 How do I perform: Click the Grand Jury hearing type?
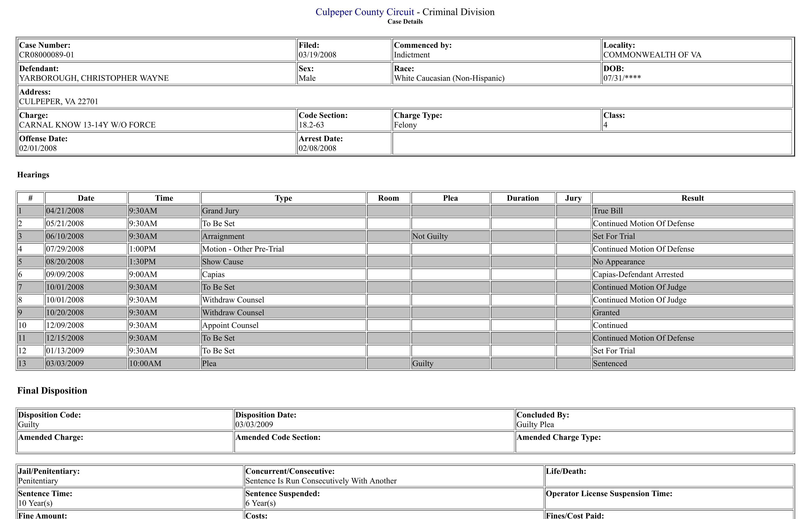221,211
